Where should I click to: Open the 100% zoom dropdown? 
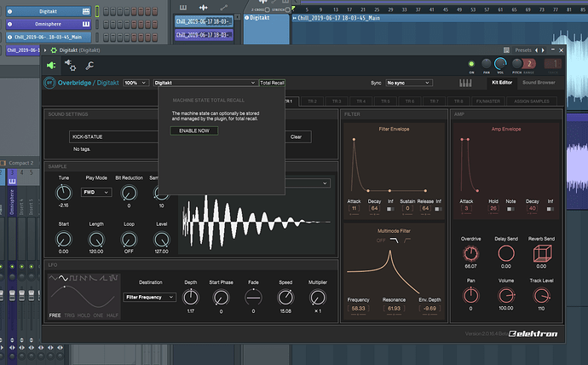135,83
